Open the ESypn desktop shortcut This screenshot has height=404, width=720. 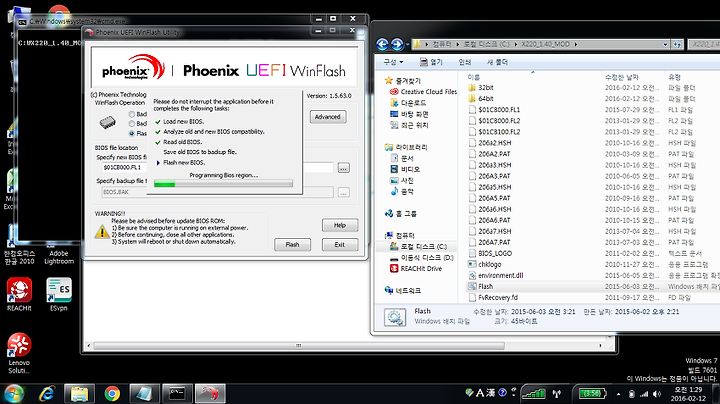tap(59, 294)
